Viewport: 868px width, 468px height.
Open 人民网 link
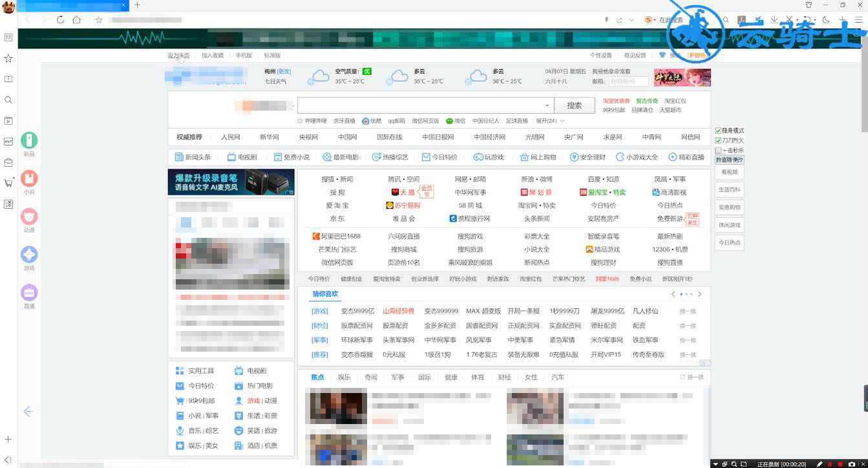231,137
